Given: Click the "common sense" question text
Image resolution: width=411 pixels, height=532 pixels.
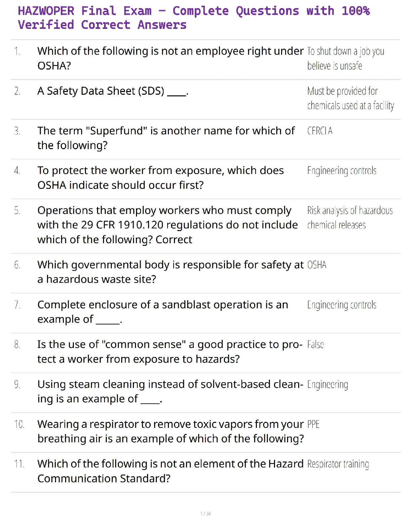Looking at the screenshot, I should [170, 352].
